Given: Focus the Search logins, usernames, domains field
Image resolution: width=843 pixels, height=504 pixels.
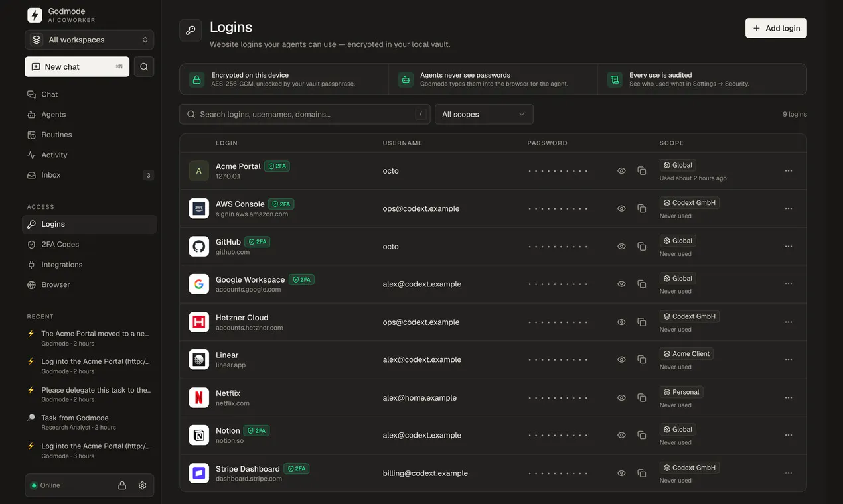Looking at the screenshot, I should coord(305,114).
